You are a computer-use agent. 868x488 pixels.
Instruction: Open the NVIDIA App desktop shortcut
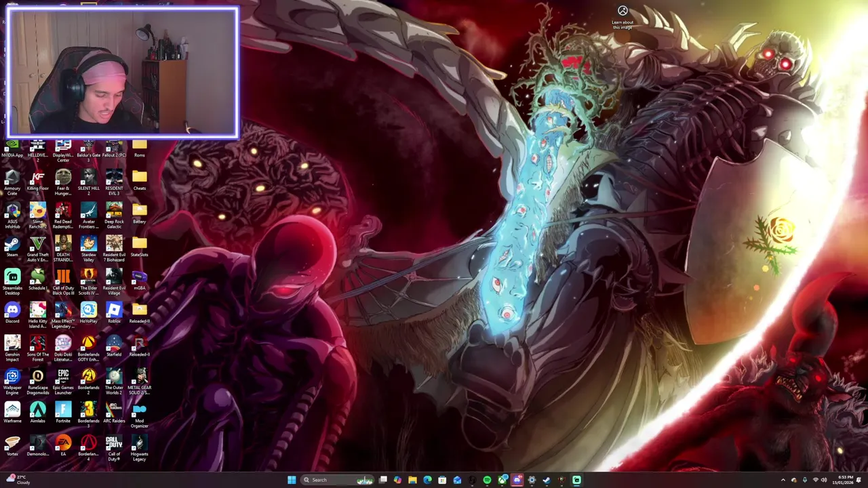(12, 149)
